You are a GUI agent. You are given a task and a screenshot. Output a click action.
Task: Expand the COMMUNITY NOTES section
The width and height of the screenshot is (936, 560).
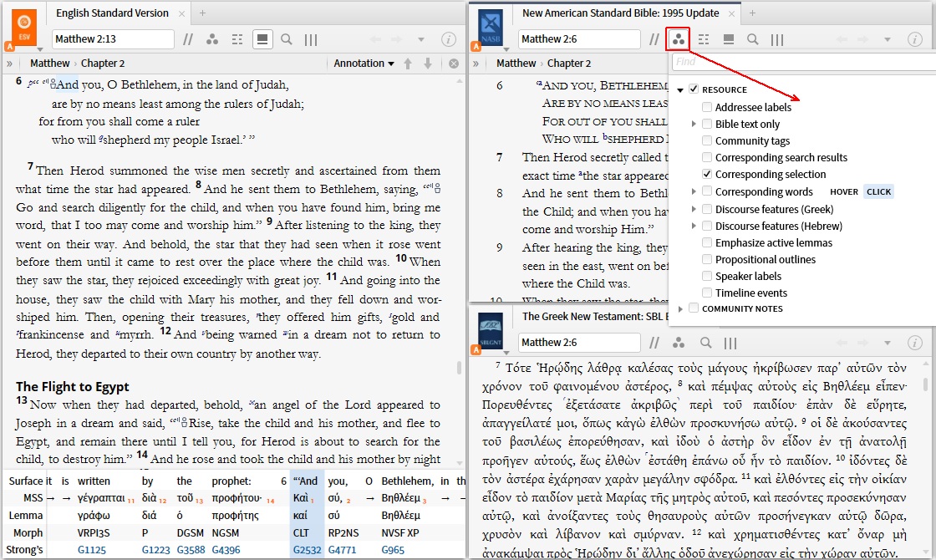click(680, 308)
